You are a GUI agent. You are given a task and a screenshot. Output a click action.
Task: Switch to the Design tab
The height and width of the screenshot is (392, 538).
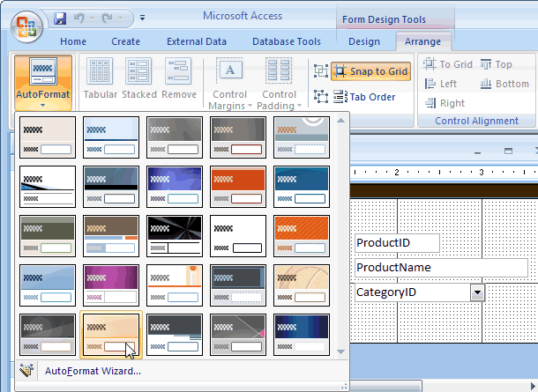[x=364, y=41]
